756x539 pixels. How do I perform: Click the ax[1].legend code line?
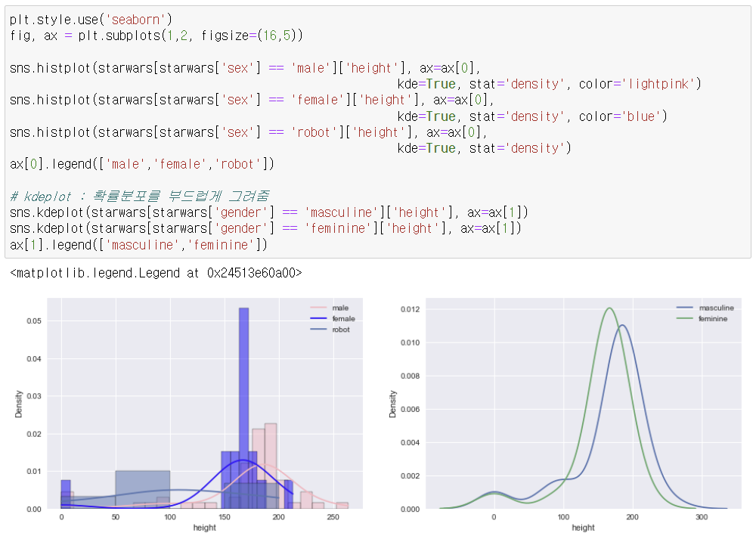(x=138, y=245)
